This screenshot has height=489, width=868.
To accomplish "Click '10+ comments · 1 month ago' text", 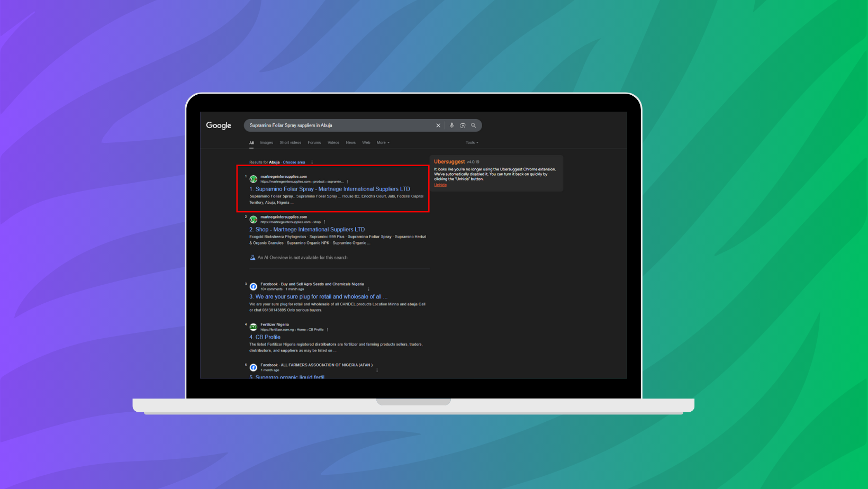I will pos(282,289).
